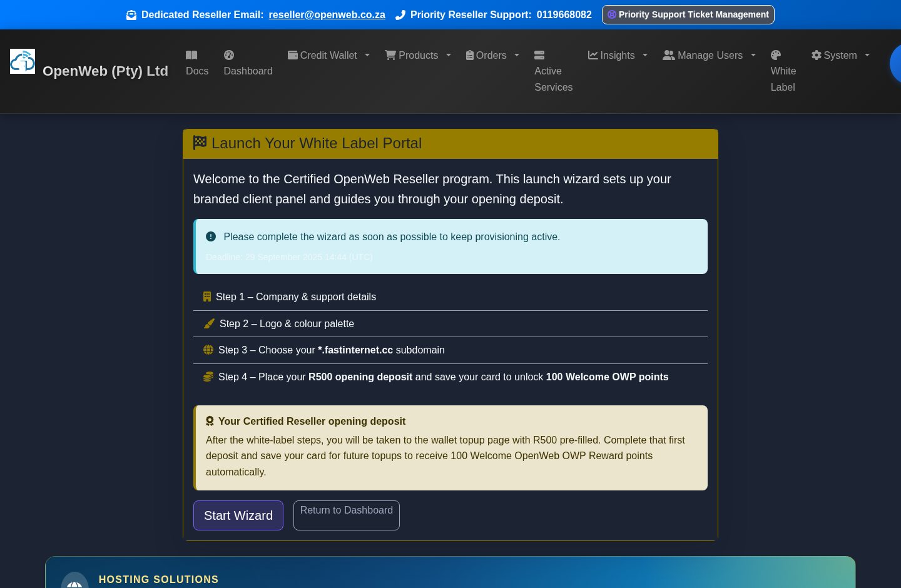The width and height of the screenshot is (901, 588).
Task: Open the Products menu label
Action: click(x=418, y=55)
